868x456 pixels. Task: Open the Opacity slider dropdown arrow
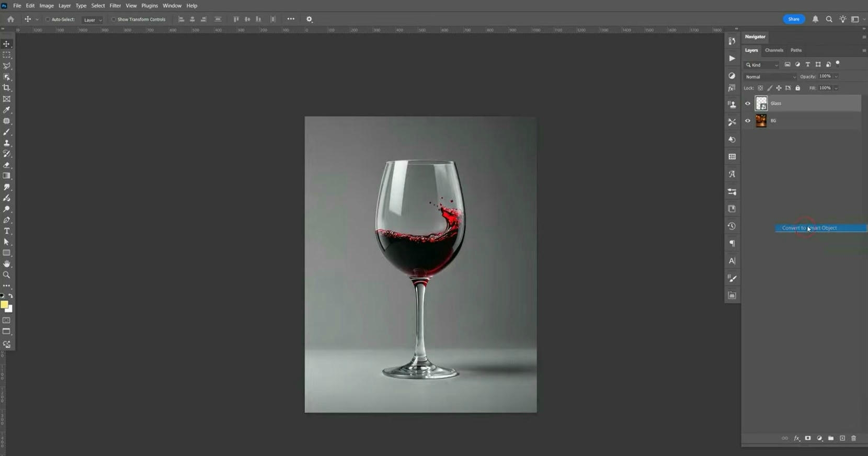836,76
